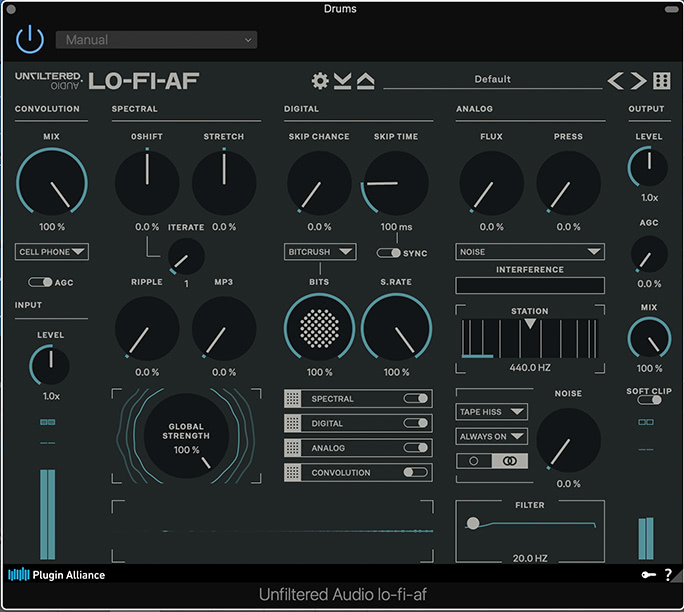Click the Output Mix knob
This screenshot has height=612, width=684.
tap(649, 338)
